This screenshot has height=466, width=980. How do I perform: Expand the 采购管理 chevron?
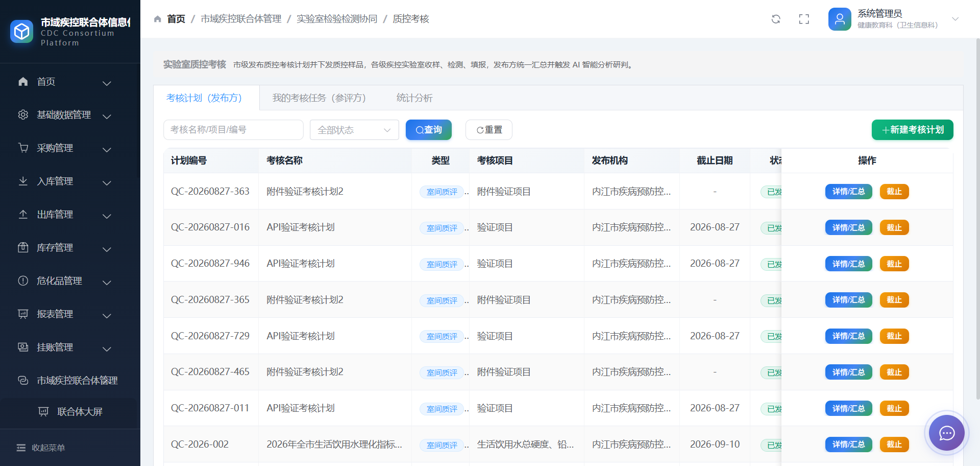107,149
